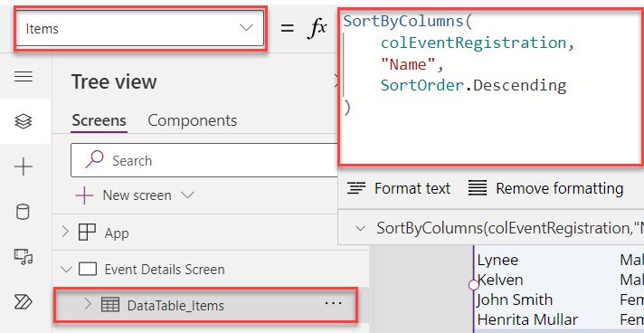Click the Henrita Mullar cell
This screenshot has width=644, height=333.
point(527,319)
